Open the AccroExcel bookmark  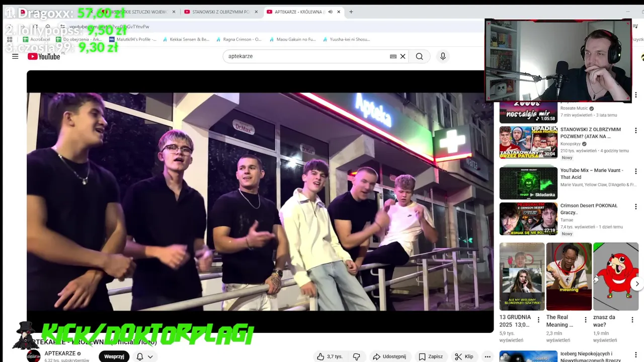(x=36, y=39)
